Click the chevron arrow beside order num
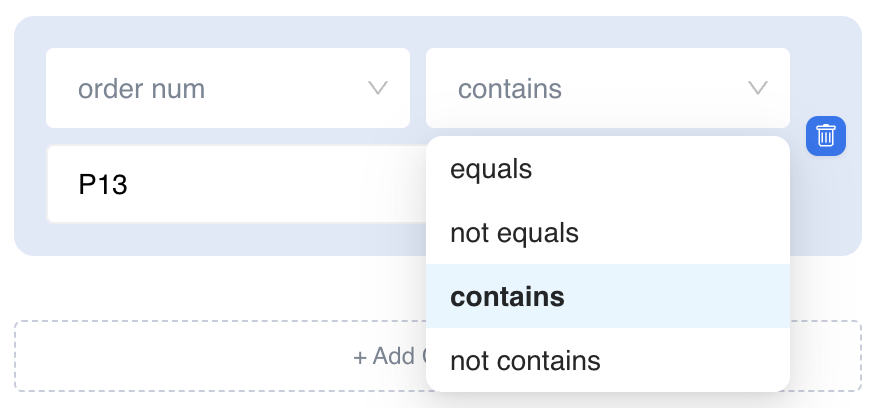This screenshot has height=408, width=878. (378, 88)
